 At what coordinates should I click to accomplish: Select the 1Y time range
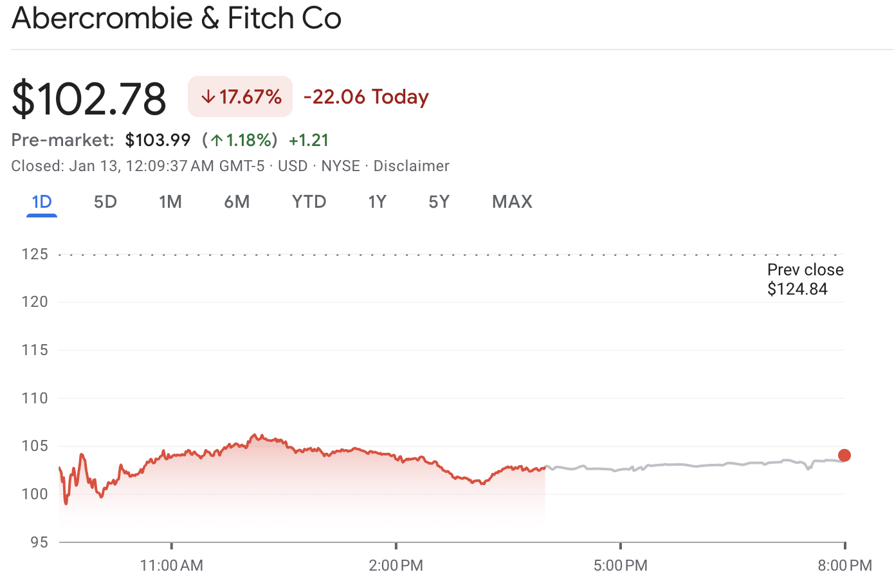tap(377, 201)
